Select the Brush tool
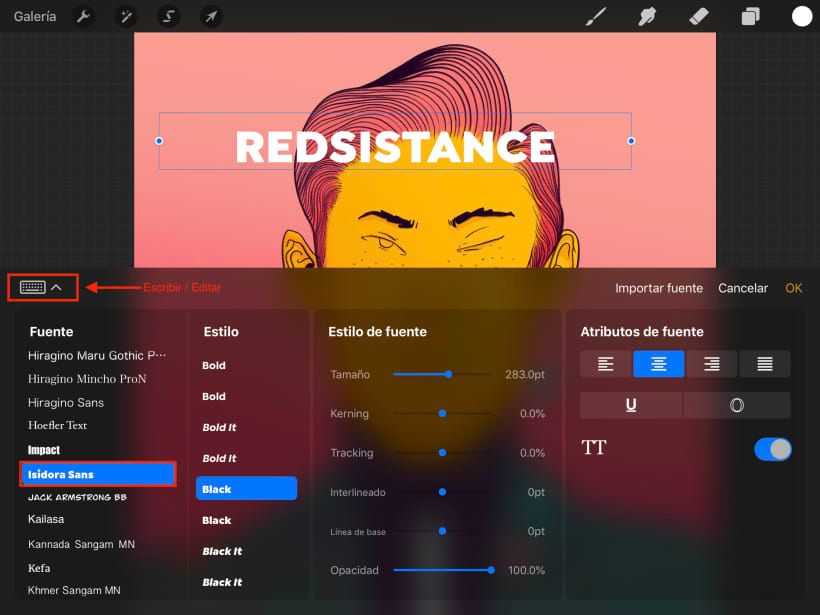The height and width of the screenshot is (615, 820). tap(596, 16)
